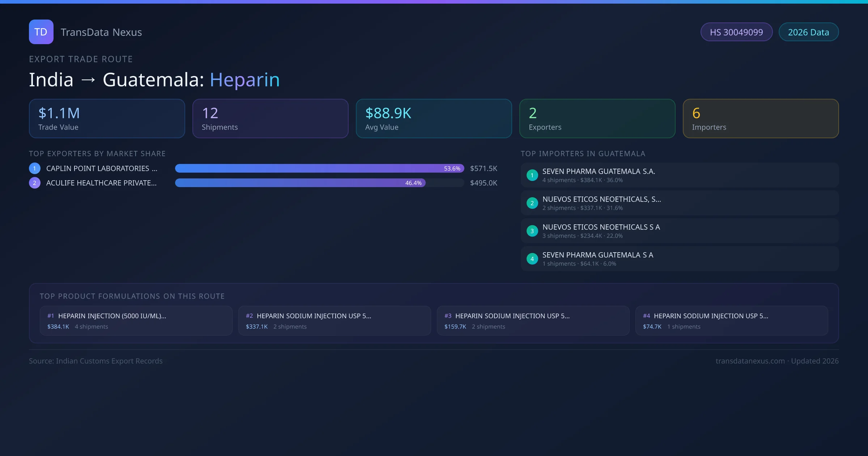The width and height of the screenshot is (868, 456).
Task: Select the rank 1 badge beside Caplin Point Laboratories
Action: tap(34, 168)
